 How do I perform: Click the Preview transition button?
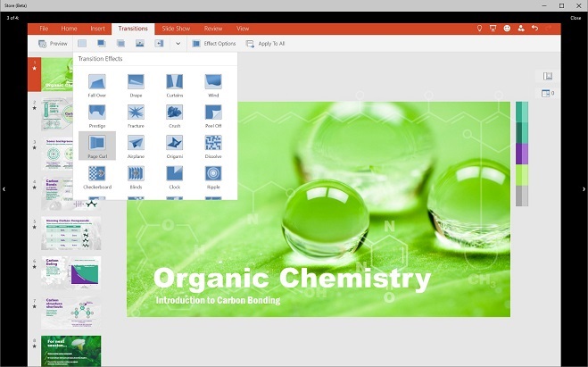click(x=53, y=44)
